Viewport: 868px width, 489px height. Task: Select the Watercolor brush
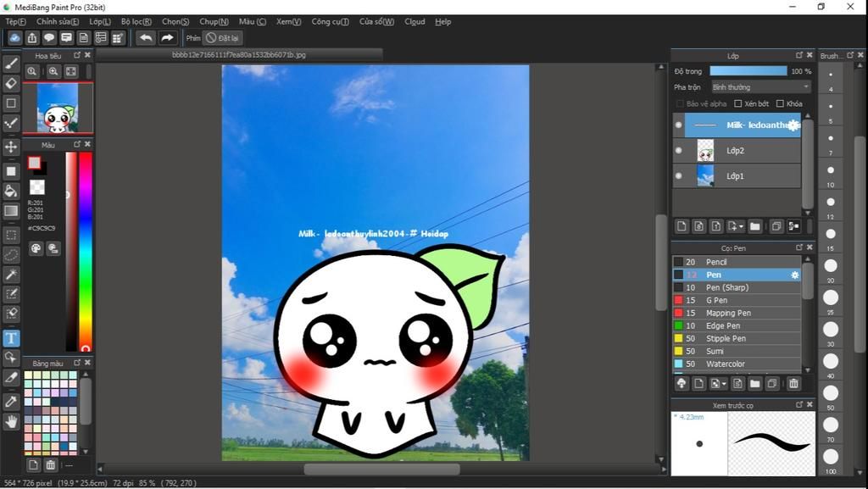(x=737, y=364)
